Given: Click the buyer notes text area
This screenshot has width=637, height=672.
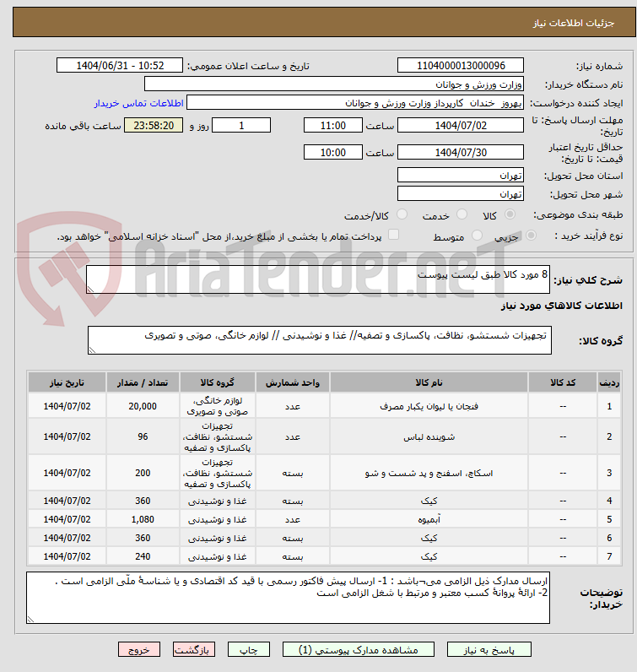Looking at the screenshot, I should pyautogui.click(x=288, y=598).
